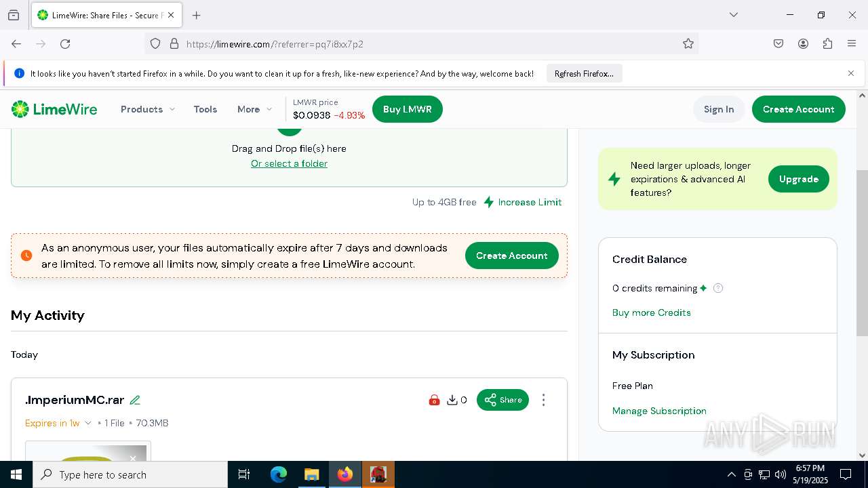
Task: Show credits help question mark tooltip
Action: tap(718, 288)
